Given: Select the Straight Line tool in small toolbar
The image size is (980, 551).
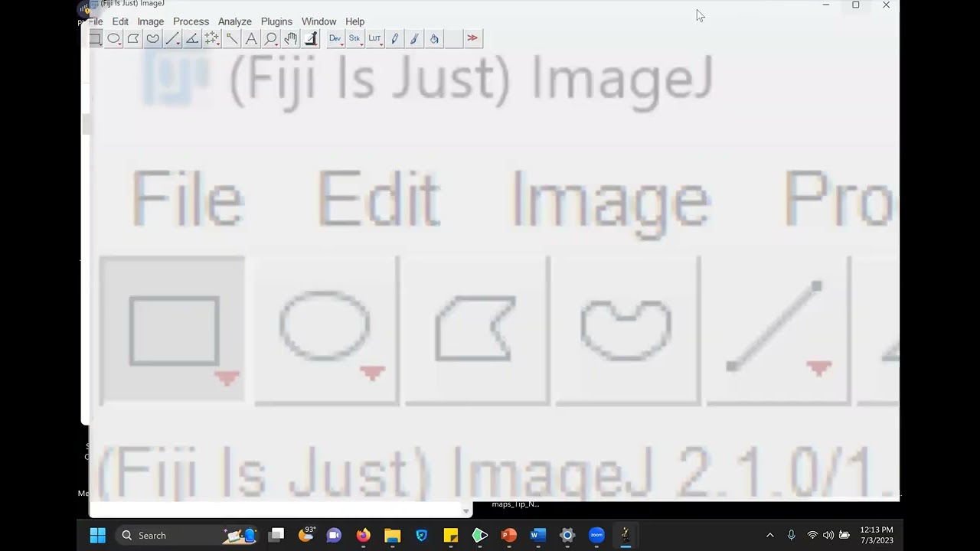Looking at the screenshot, I should point(172,38).
